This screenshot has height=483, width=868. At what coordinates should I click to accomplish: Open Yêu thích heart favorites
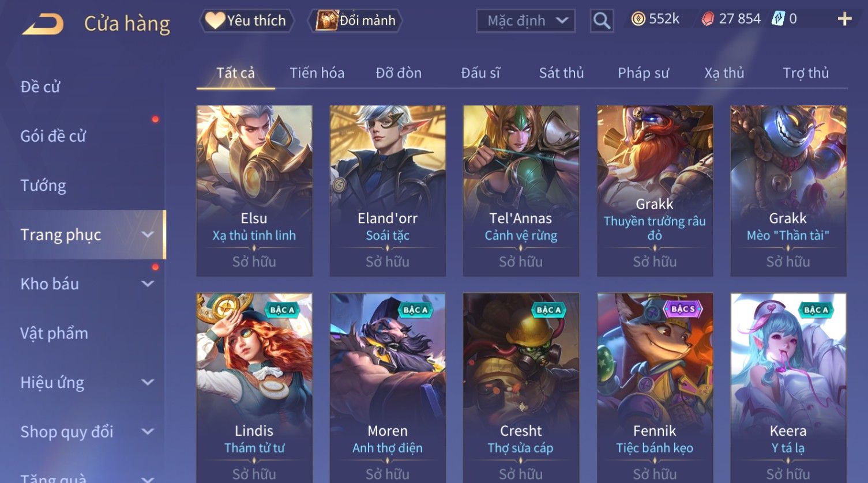tap(246, 21)
